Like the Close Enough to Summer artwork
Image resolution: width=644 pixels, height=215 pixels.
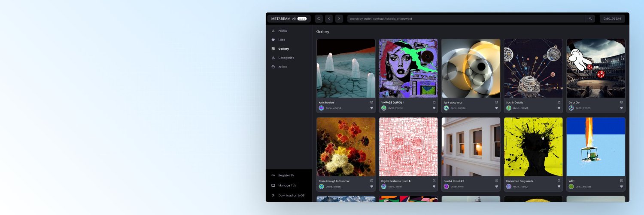point(372,187)
